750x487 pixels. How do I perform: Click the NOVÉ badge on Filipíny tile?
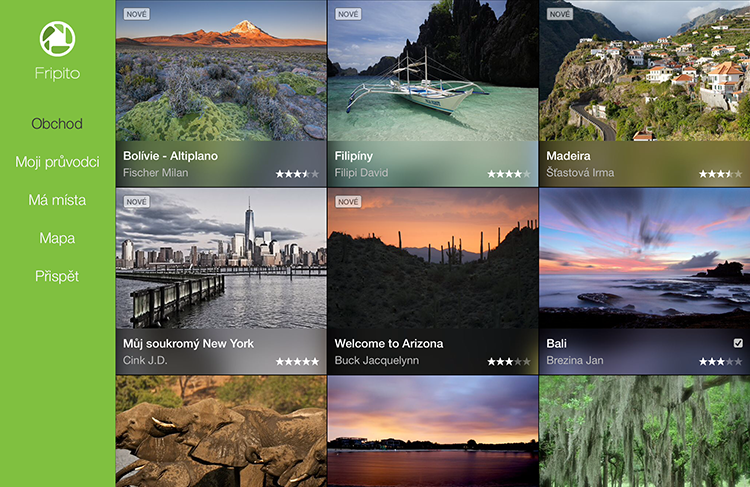348,14
